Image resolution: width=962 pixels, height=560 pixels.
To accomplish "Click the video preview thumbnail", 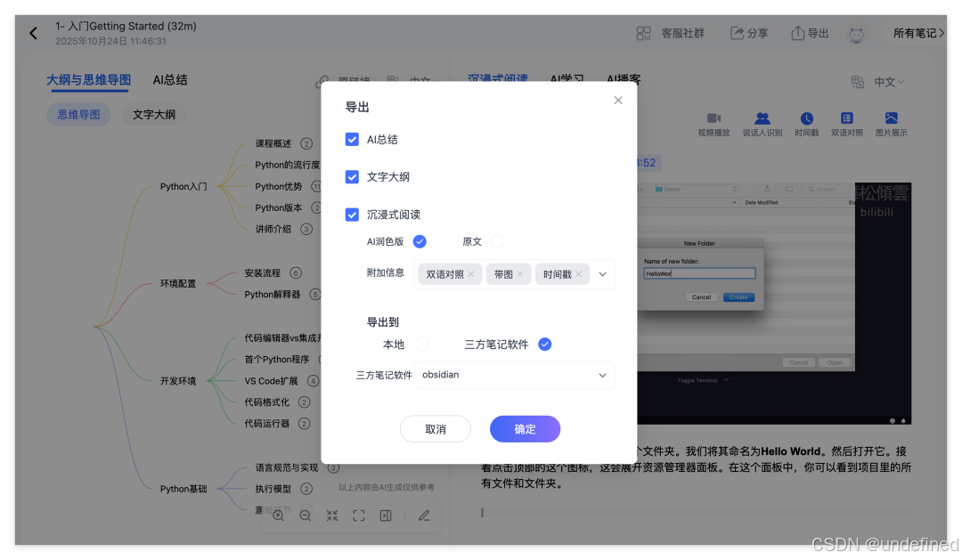I will point(774,303).
